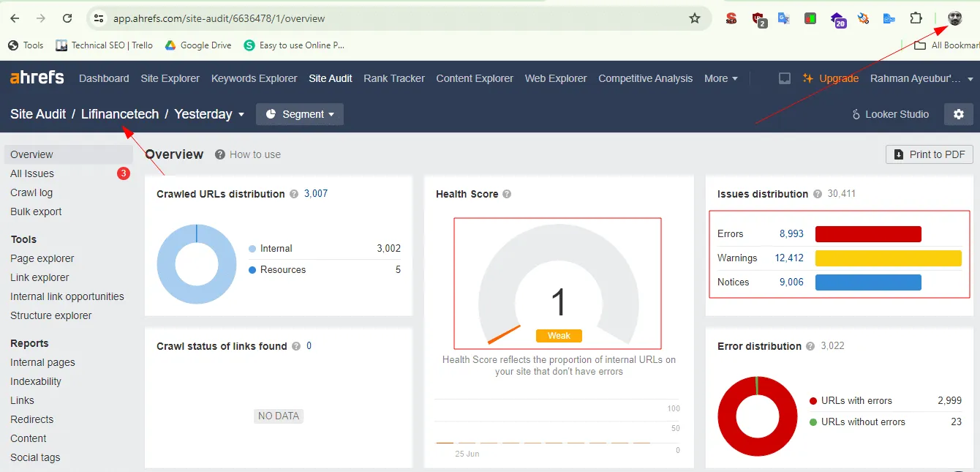Click the help icon next to Health Score

coord(507,194)
